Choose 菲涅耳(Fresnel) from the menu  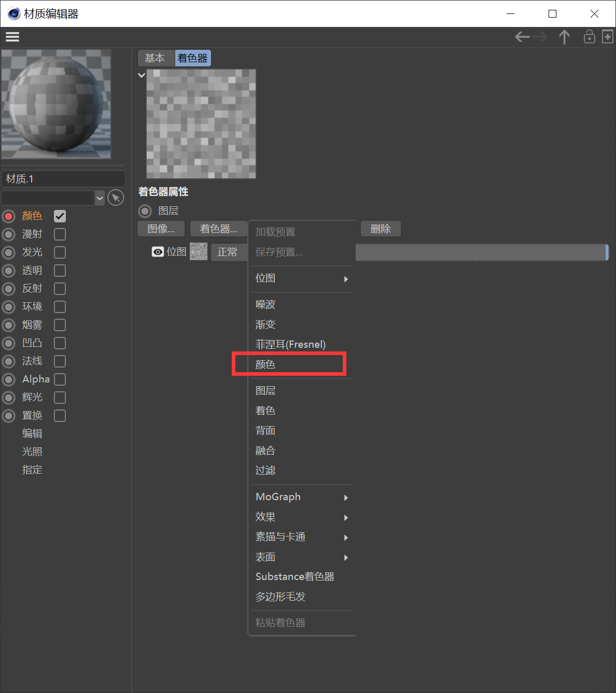[301, 345]
